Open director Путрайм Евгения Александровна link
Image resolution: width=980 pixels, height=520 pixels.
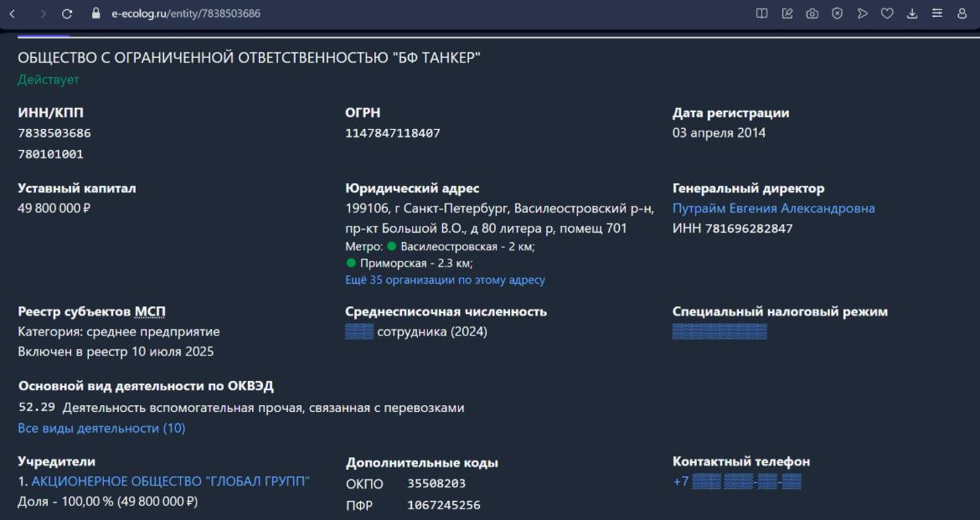(x=773, y=209)
